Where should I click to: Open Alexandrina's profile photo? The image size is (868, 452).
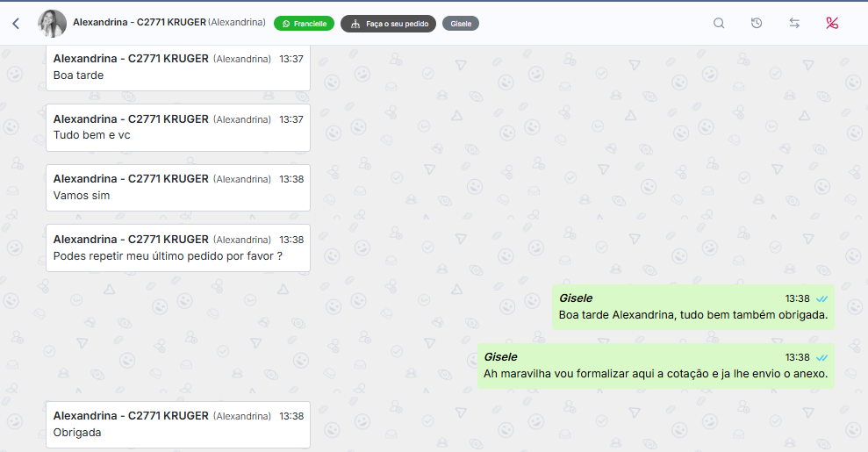(x=53, y=24)
